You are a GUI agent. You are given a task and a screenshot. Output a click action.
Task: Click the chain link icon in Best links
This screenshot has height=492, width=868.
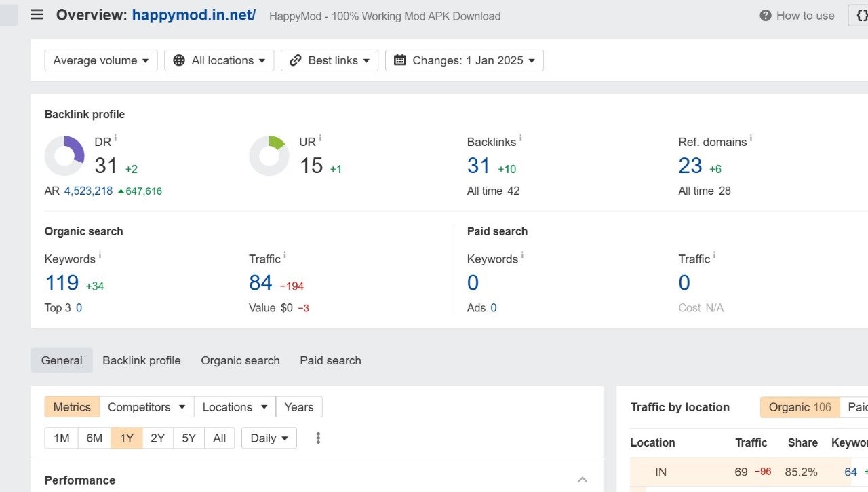[x=296, y=60]
